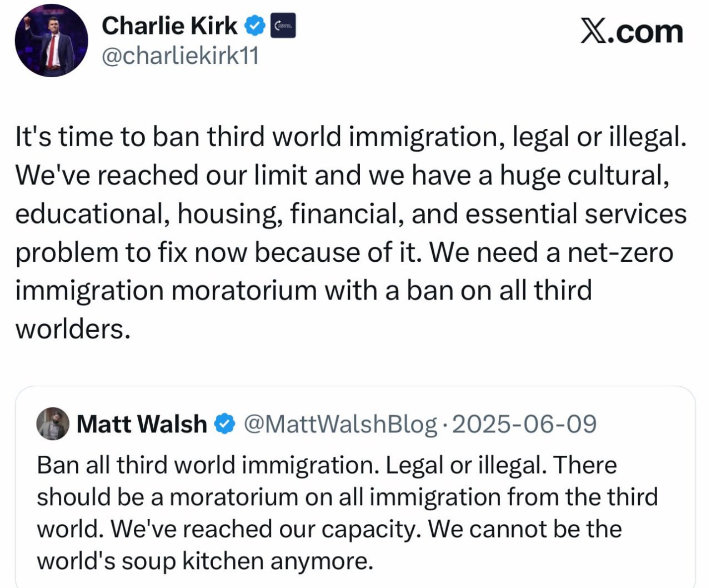711x588 pixels.
Task: Open Charlie Kirk's profile picture
Action: (51, 41)
